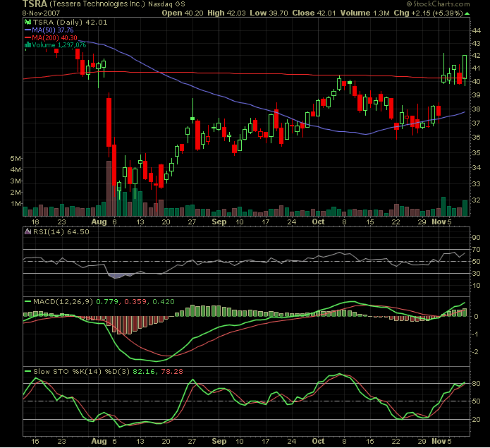This screenshot has width=490, height=448.
Task: Click the 30 label on the RSI scale
Action: click(x=476, y=274)
